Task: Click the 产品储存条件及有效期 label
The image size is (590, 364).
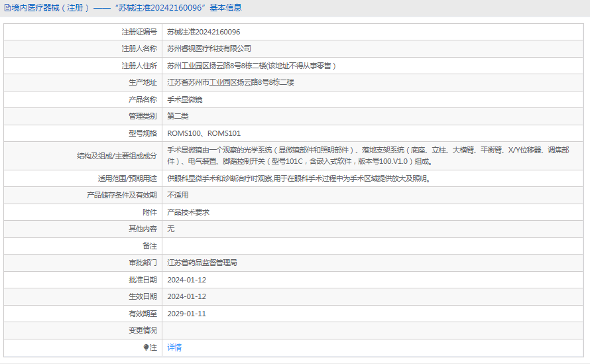Action: [122, 195]
